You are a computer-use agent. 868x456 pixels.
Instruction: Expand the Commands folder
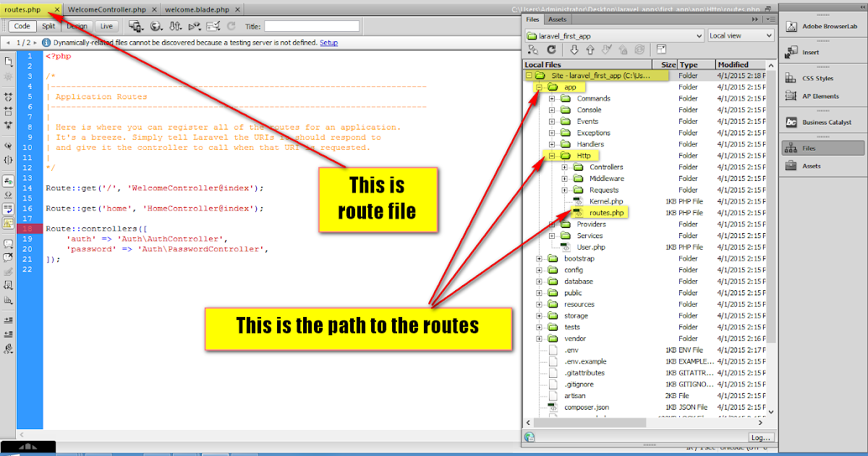[551, 98]
